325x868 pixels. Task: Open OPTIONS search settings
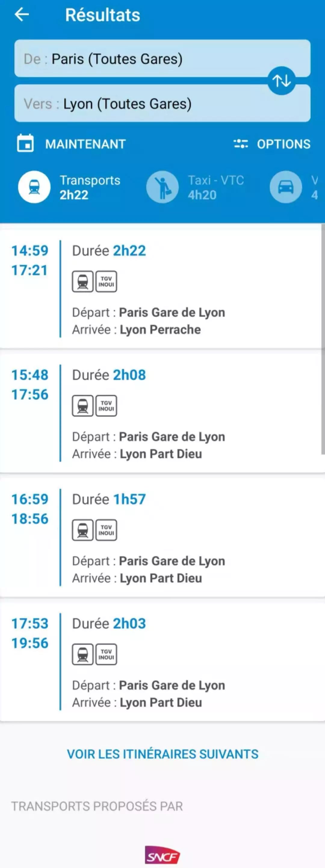pyautogui.click(x=283, y=144)
